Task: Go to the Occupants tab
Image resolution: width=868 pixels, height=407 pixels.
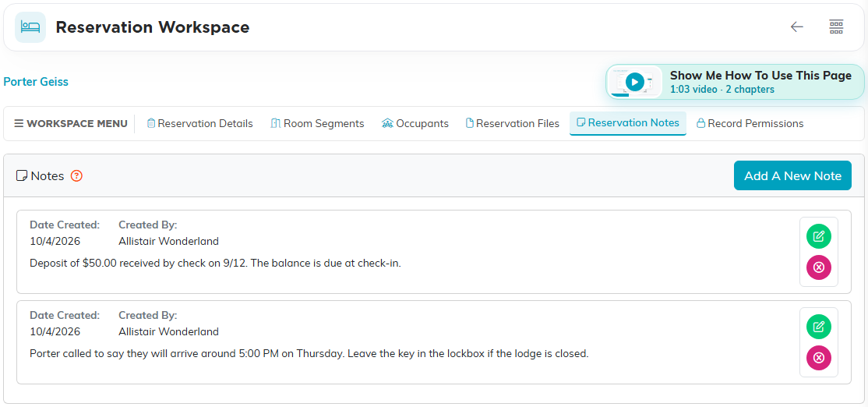Action: 415,123
